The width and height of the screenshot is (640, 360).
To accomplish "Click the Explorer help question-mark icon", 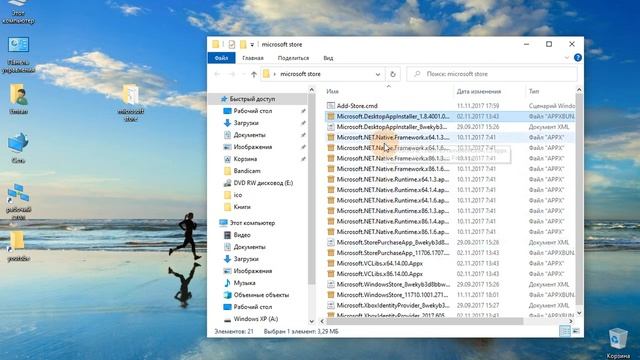I will click(578, 58).
